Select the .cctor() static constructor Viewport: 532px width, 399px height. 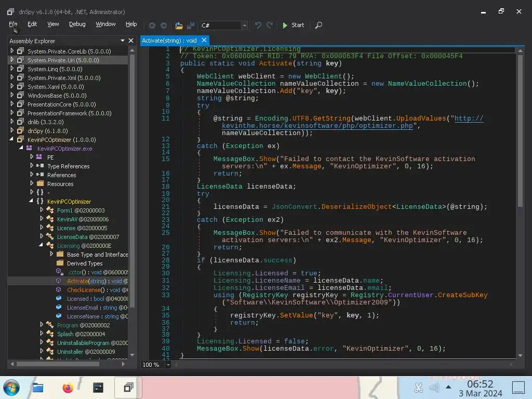coord(97,272)
